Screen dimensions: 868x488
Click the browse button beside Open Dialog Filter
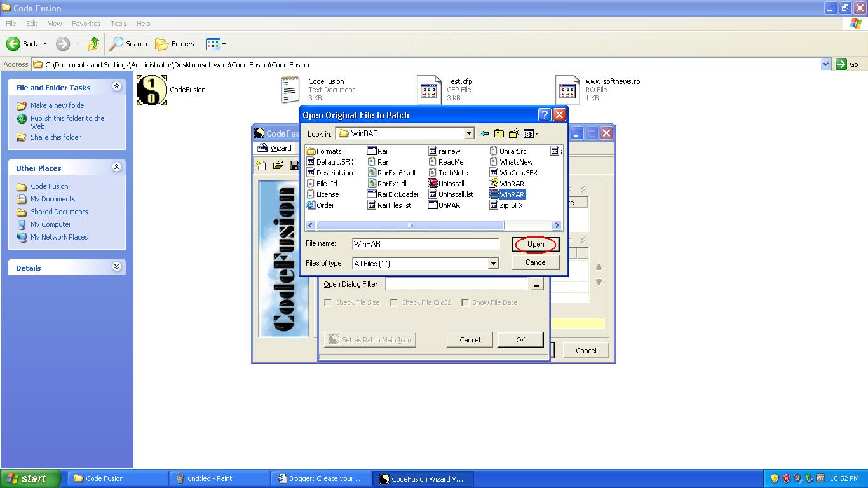[537, 285]
